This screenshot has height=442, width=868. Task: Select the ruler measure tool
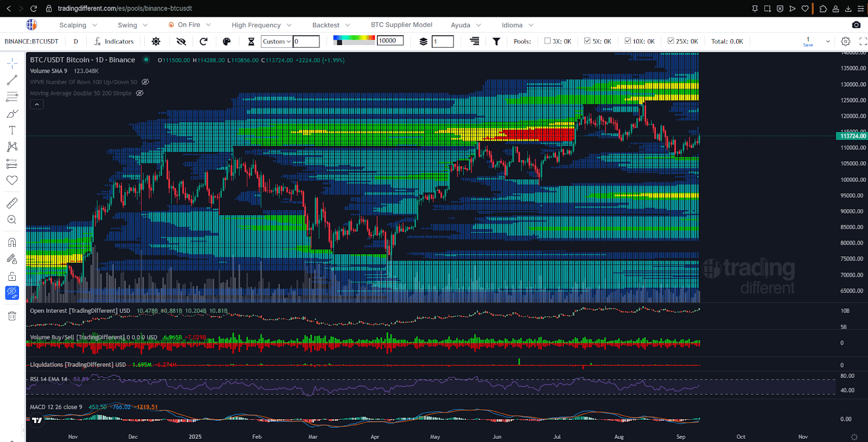(x=12, y=203)
